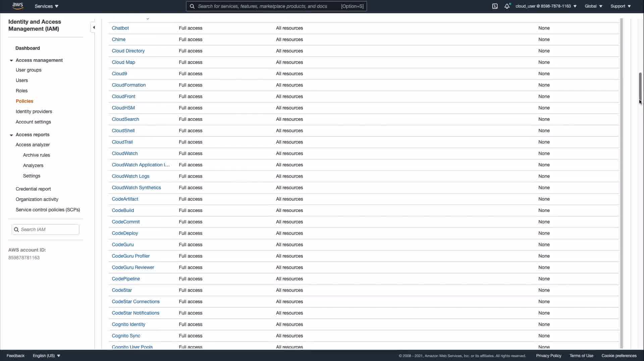Open the Cloud Map service link
Viewport: 644px width, 361px height.
coord(123,62)
